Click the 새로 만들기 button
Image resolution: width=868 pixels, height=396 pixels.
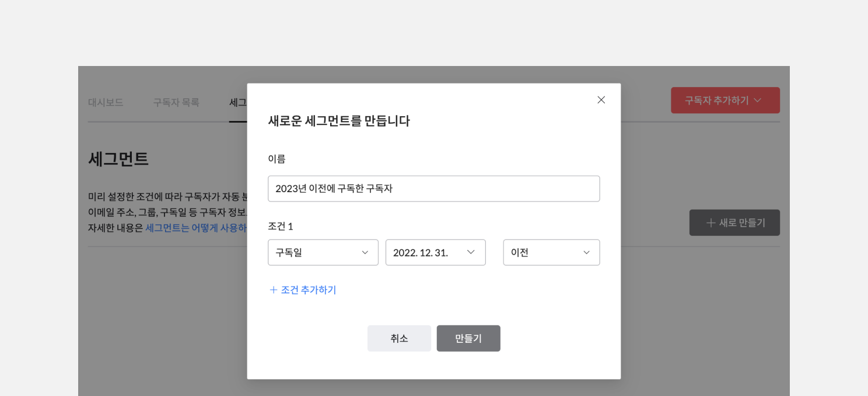click(734, 223)
